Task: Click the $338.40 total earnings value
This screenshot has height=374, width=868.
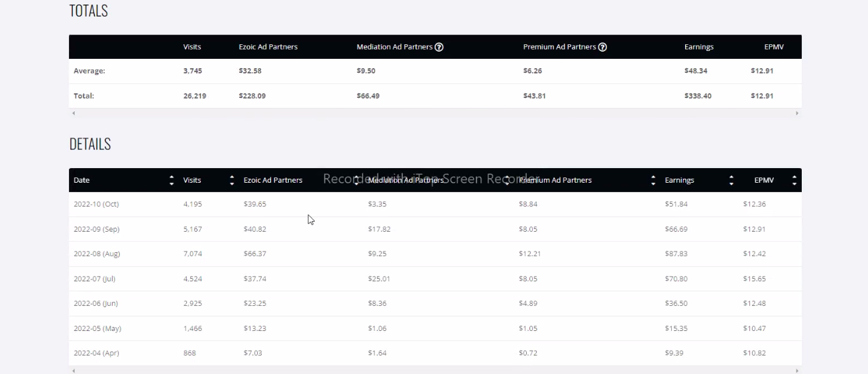Action: (x=698, y=96)
